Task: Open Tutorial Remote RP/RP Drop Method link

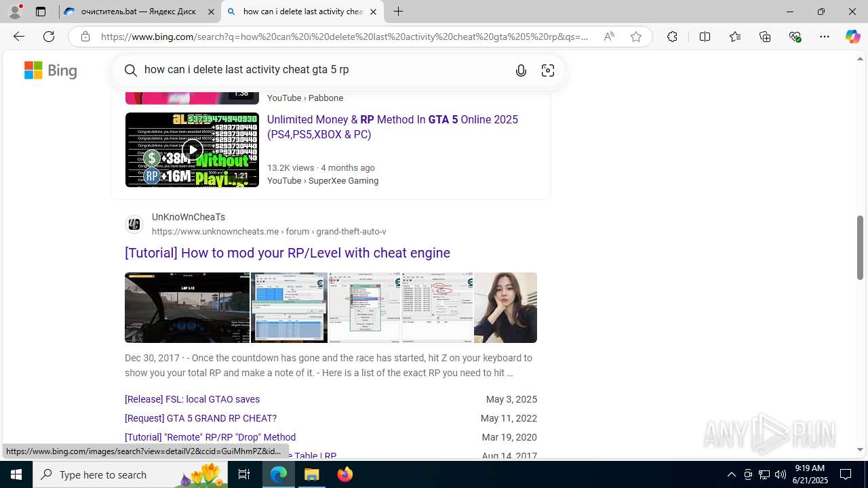Action: 210,437
